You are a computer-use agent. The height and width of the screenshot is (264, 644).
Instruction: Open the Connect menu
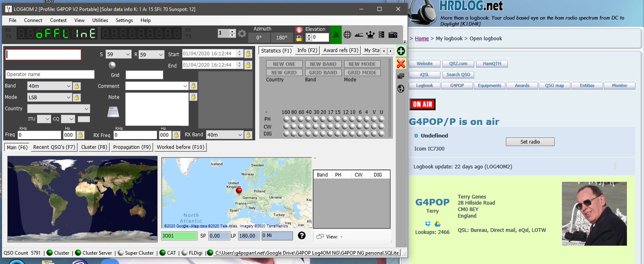coord(33,20)
